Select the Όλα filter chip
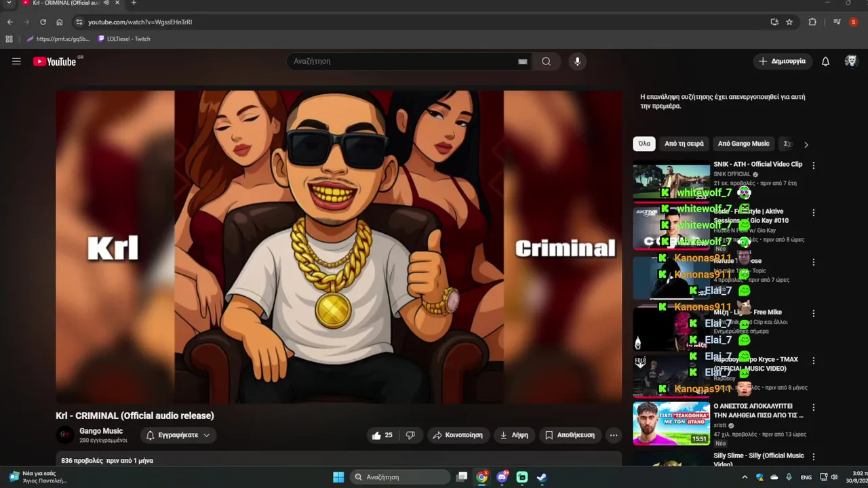The height and width of the screenshot is (488, 868). (x=644, y=144)
